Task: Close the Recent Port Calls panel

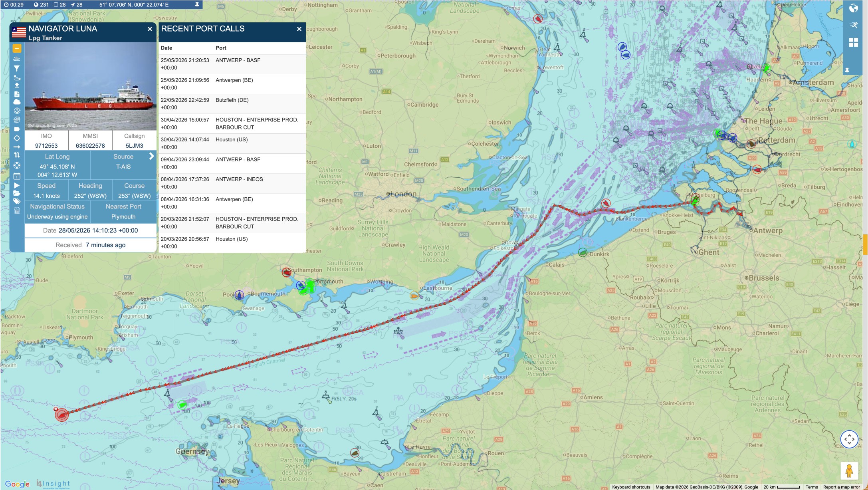Action: point(299,29)
